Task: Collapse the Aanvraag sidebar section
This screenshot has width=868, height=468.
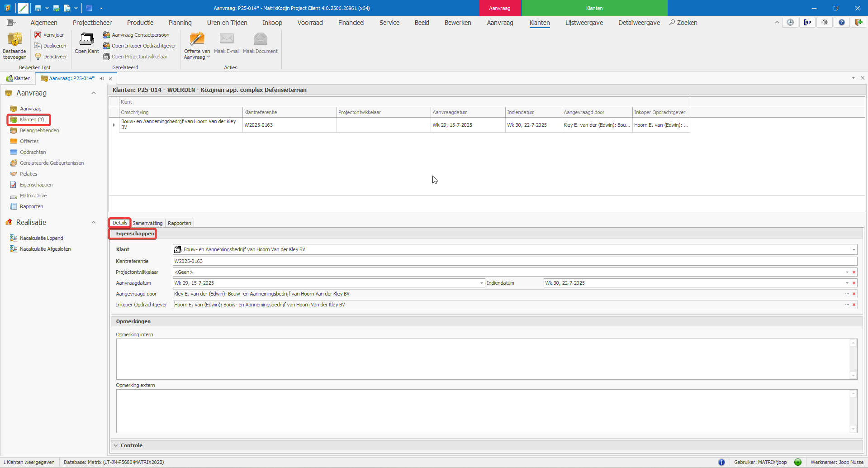Action: tap(94, 93)
